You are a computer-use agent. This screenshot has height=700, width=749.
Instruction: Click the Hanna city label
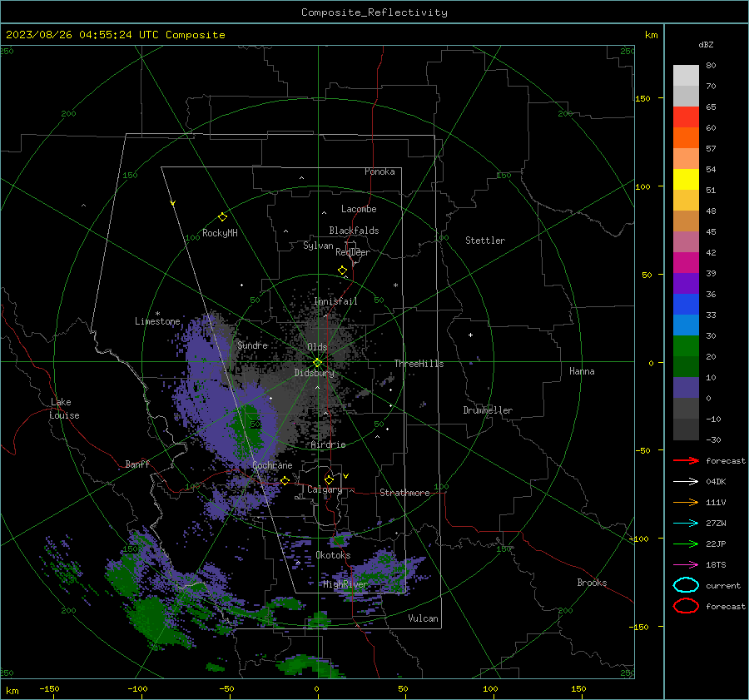click(582, 371)
